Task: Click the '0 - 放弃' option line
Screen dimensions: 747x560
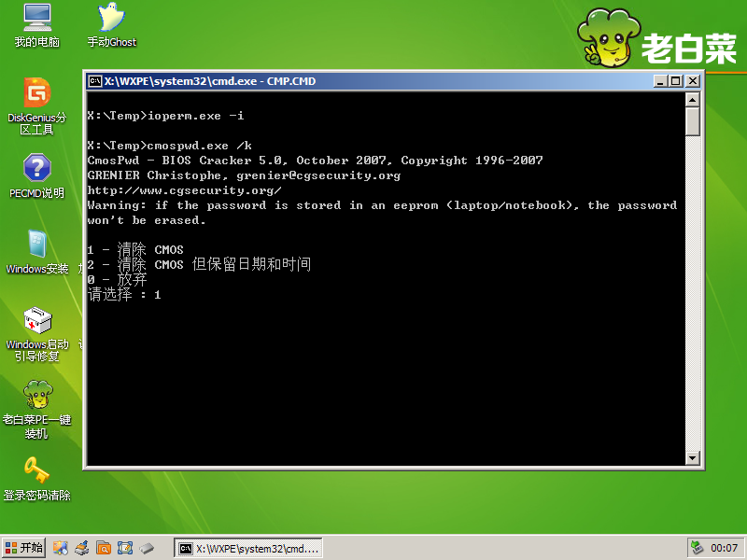Action: [118, 279]
